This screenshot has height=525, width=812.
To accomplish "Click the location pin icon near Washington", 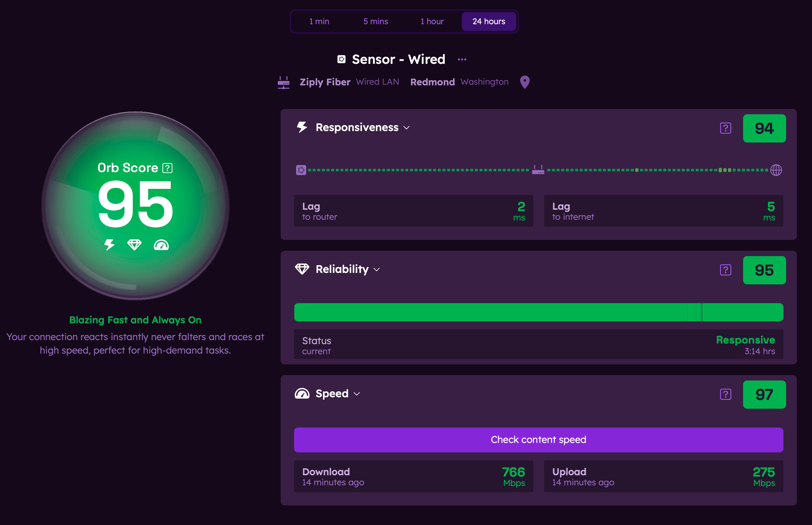I will [525, 82].
